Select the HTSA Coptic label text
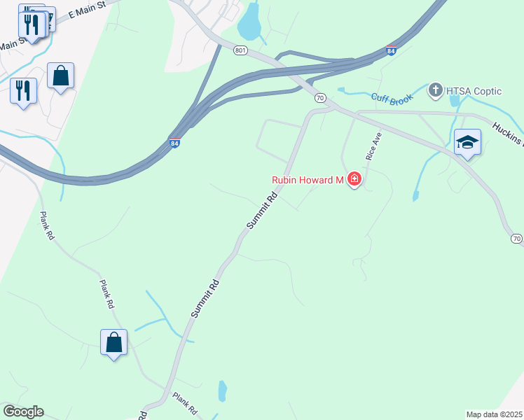This screenshot has width=524, height=420. [474, 91]
